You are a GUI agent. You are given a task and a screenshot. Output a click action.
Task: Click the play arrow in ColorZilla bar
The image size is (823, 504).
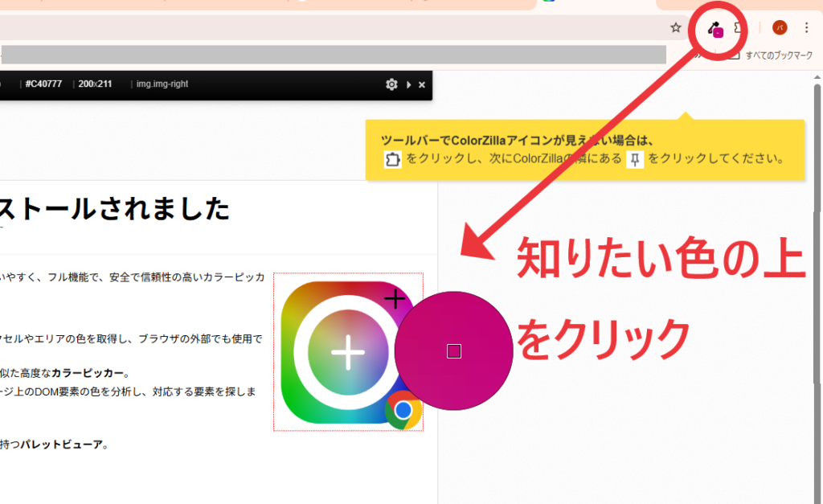coord(409,84)
